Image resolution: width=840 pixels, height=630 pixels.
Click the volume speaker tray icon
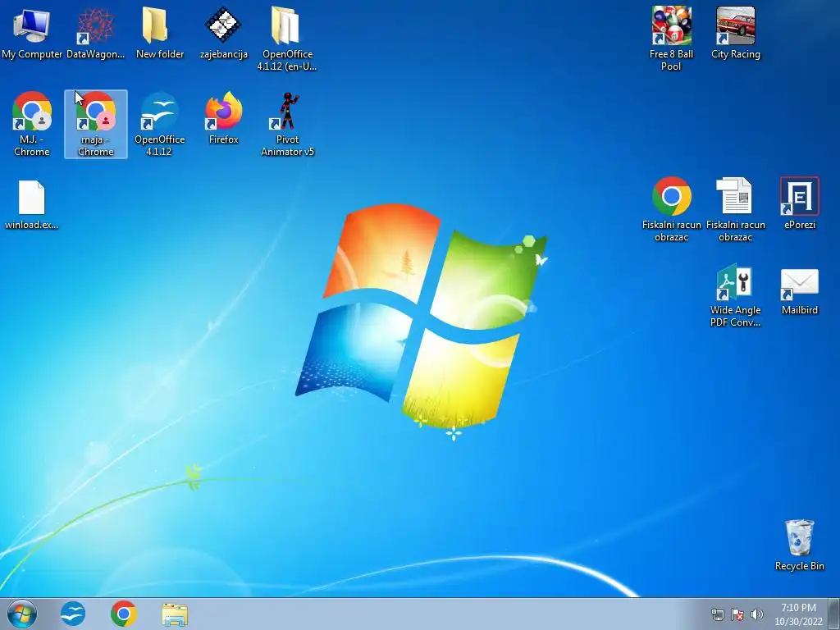pyautogui.click(x=757, y=614)
